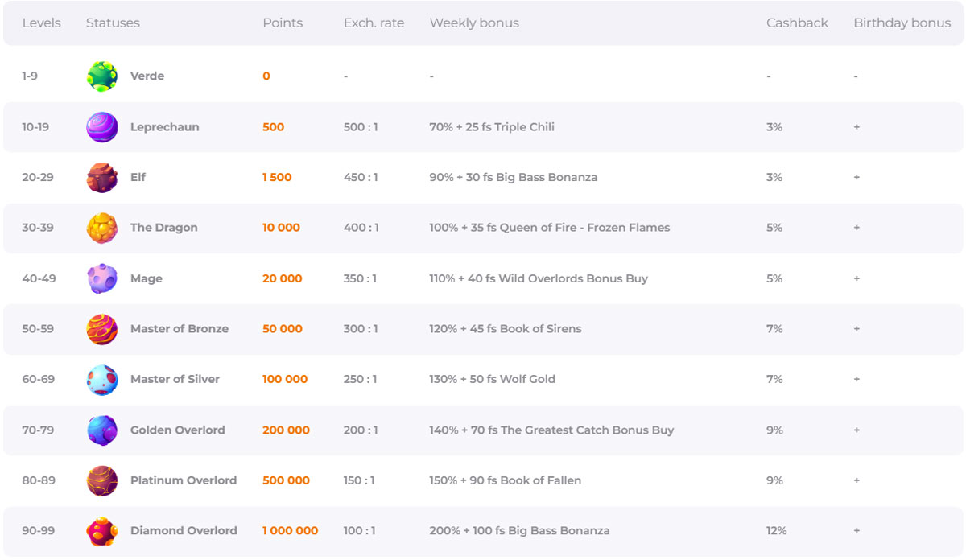Click the 500 000 points value
This screenshot has height=560, width=966.
286,480
